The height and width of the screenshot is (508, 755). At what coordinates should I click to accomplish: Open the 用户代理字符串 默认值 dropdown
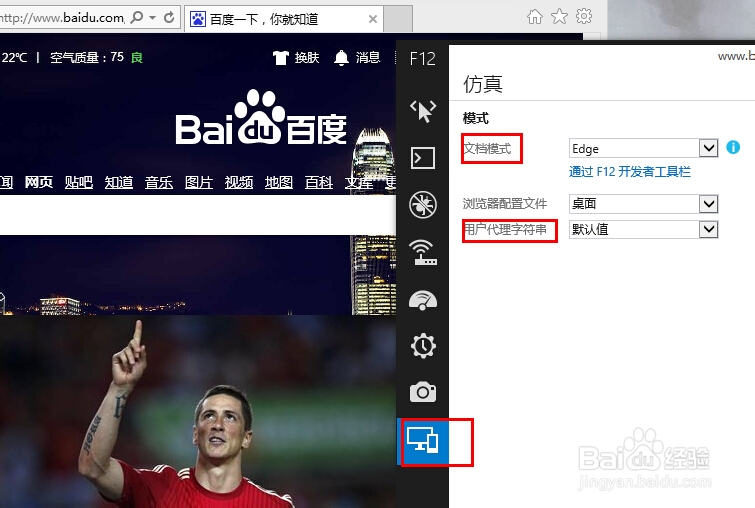coord(643,229)
